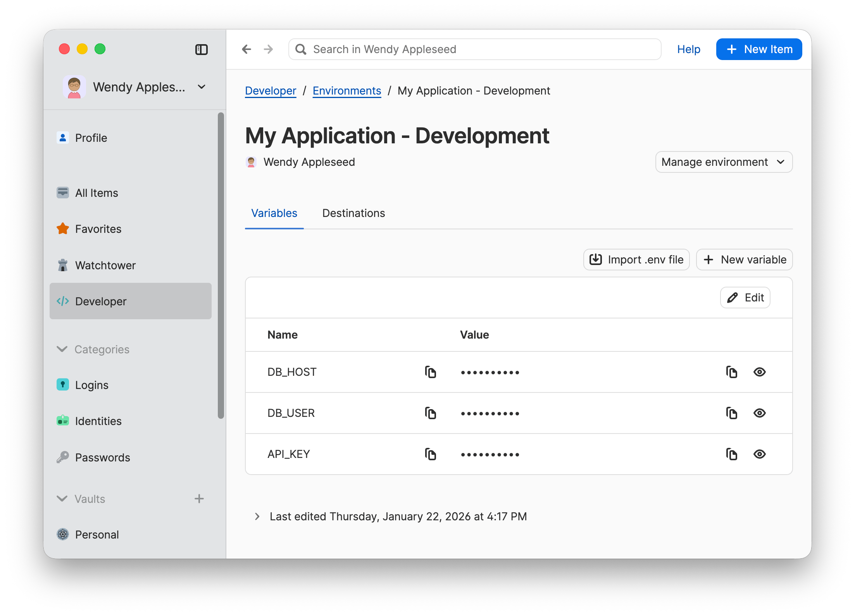Open the Passwords category
The height and width of the screenshot is (616, 855).
point(102,457)
